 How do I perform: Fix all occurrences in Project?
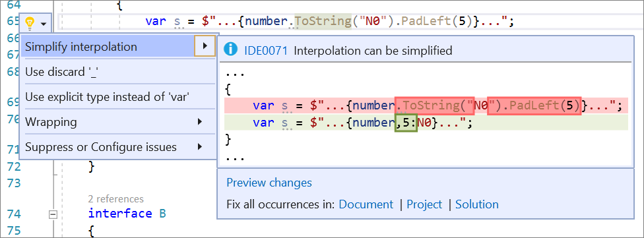(424, 204)
